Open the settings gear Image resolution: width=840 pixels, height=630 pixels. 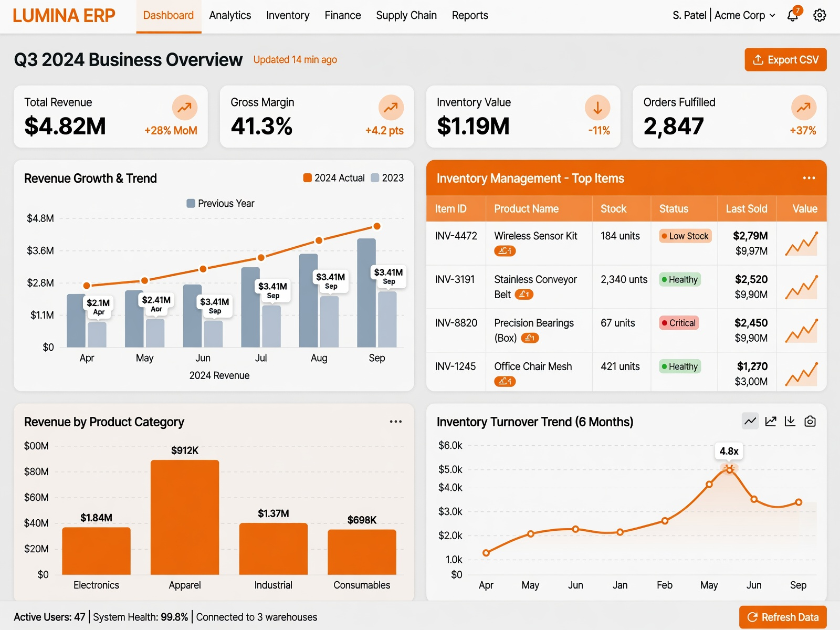820,15
